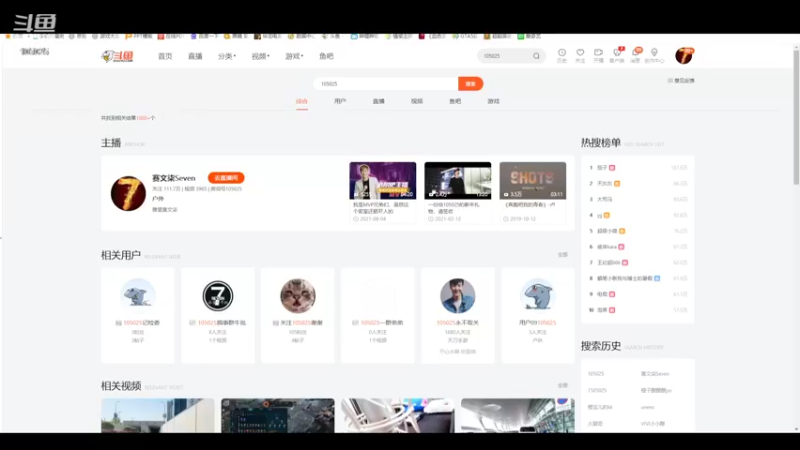The width and height of the screenshot is (800, 450).
Task: Select the 鱼吧 search results tab
Action: [455, 102]
